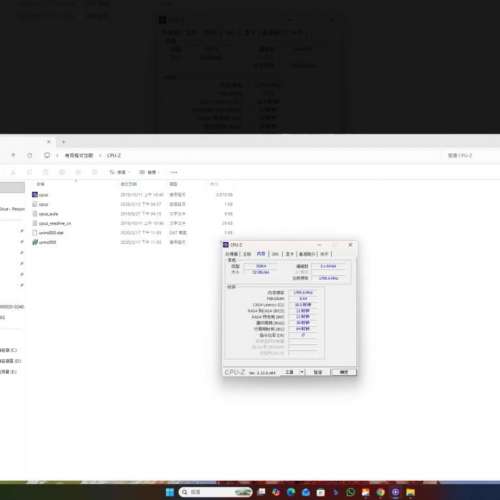Image resolution: width=500 pixels, height=500 pixels.
Task: Open the See more (...) menu in Explorer
Action: pyautogui.click(x=174, y=172)
